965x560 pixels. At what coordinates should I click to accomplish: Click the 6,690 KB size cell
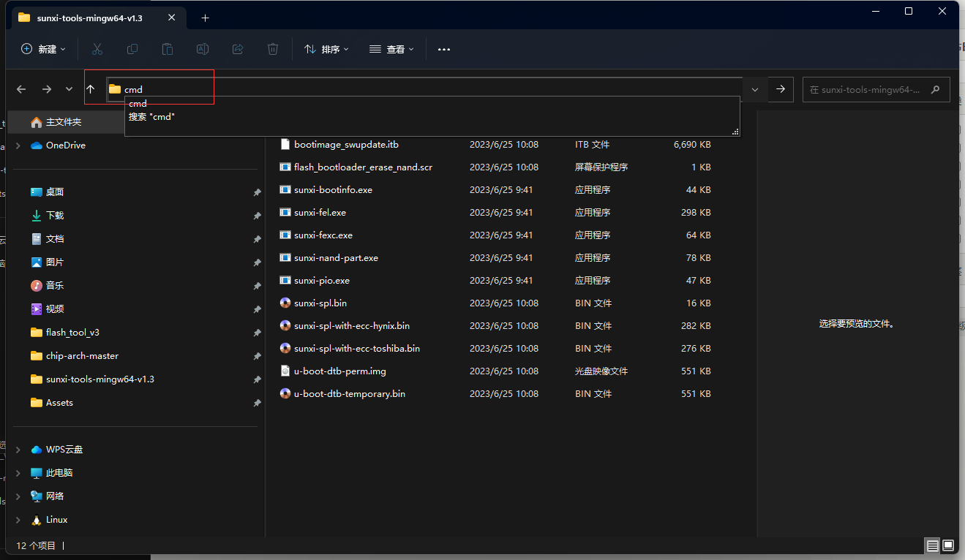pyautogui.click(x=692, y=144)
